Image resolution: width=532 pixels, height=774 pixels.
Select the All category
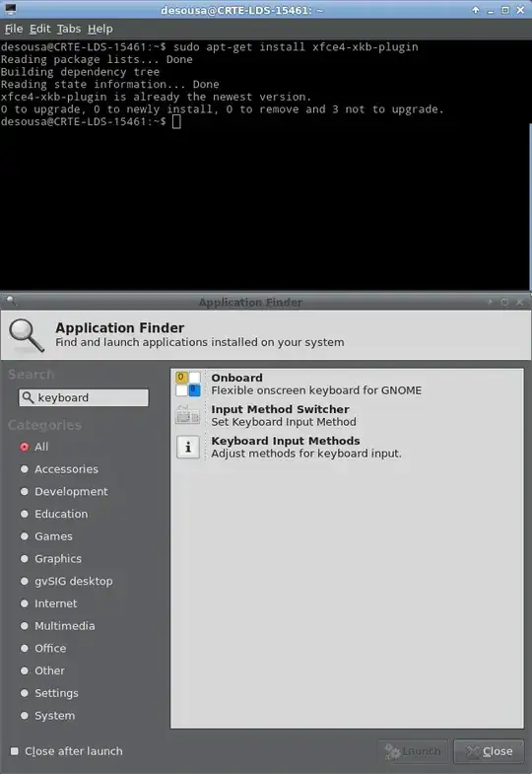point(34,447)
